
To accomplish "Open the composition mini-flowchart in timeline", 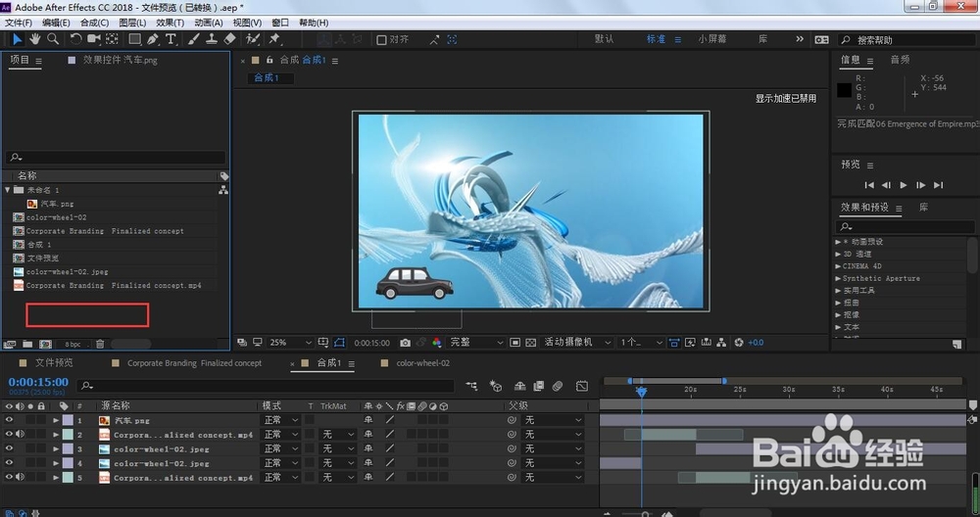I will click(472, 387).
